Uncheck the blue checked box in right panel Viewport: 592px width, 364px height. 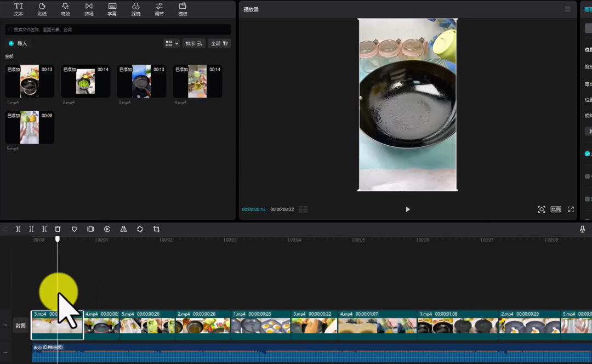[587, 153]
